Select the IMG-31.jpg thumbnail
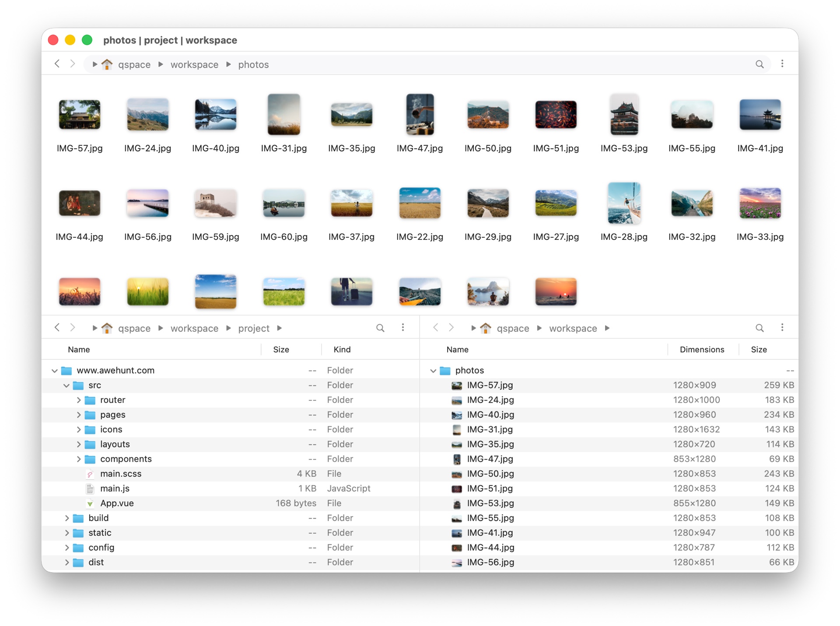The width and height of the screenshot is (840, 626). click(283, 115)
